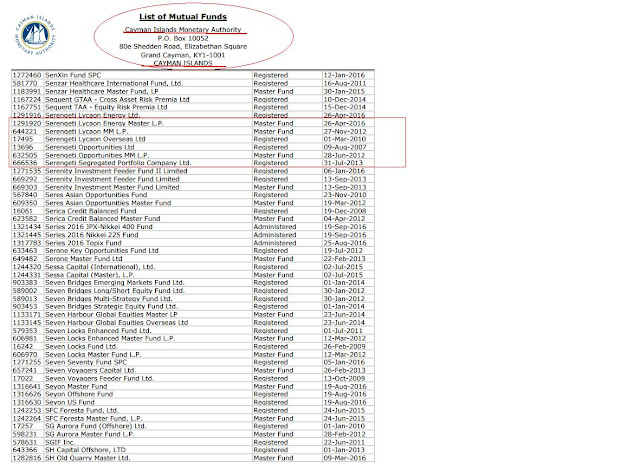
Task: Select 80e Shedden Road, Elizabethan Square line
Action: (183, 47)
